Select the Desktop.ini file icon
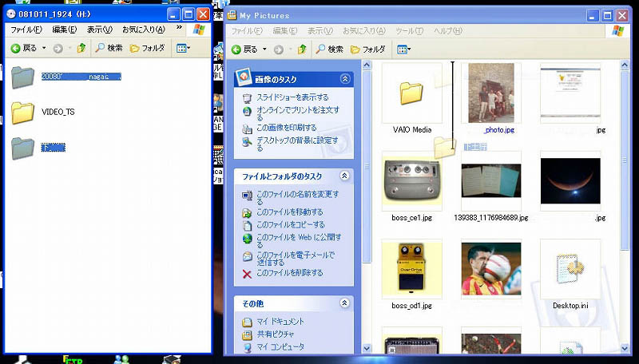This screenshot has height=364, width=639. (x=570, y=269)
